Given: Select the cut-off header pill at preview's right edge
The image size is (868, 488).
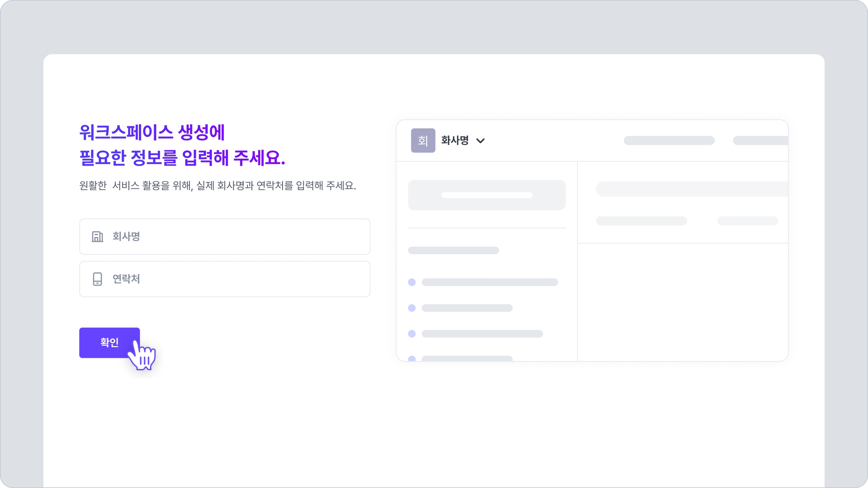Looking at the screenshot, I should click(760, 140).
